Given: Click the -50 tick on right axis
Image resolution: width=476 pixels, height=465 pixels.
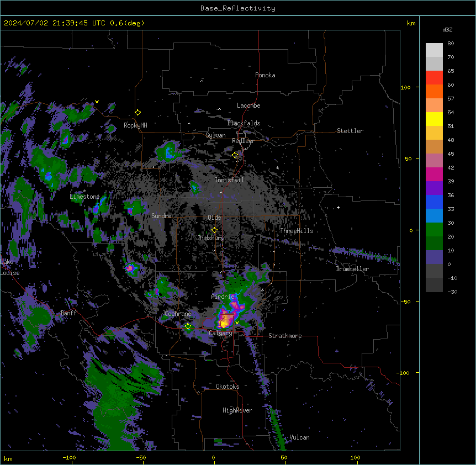Looking at the screenshot, I should point(405,302).
